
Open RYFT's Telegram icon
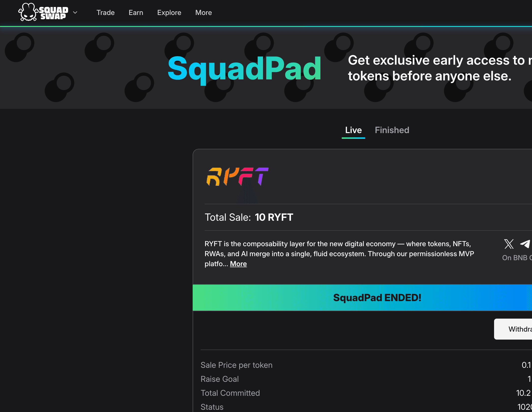pos(525,244)
